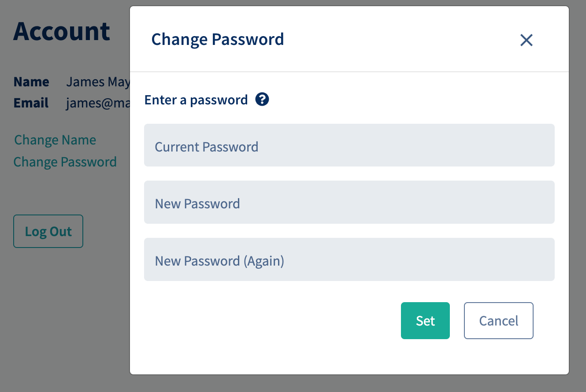Open the Change Name link

tap(55, 140)
